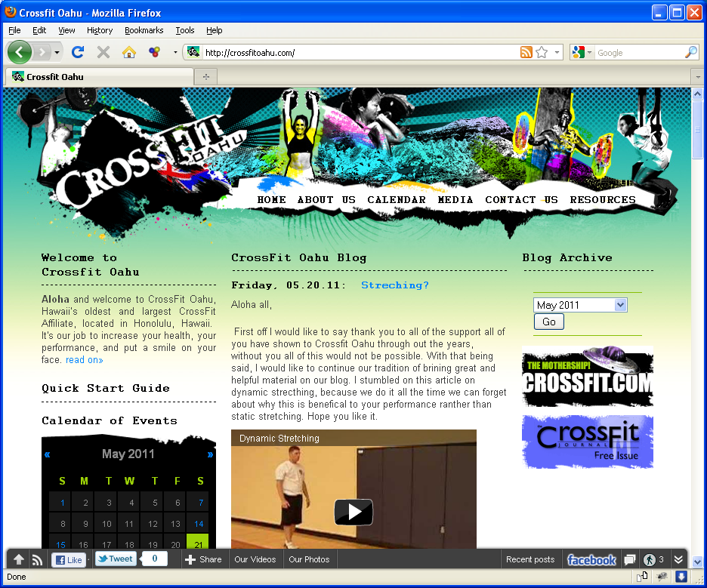
Task: Open the May 2011 archive dropdown
Action: tap(580, 305)
